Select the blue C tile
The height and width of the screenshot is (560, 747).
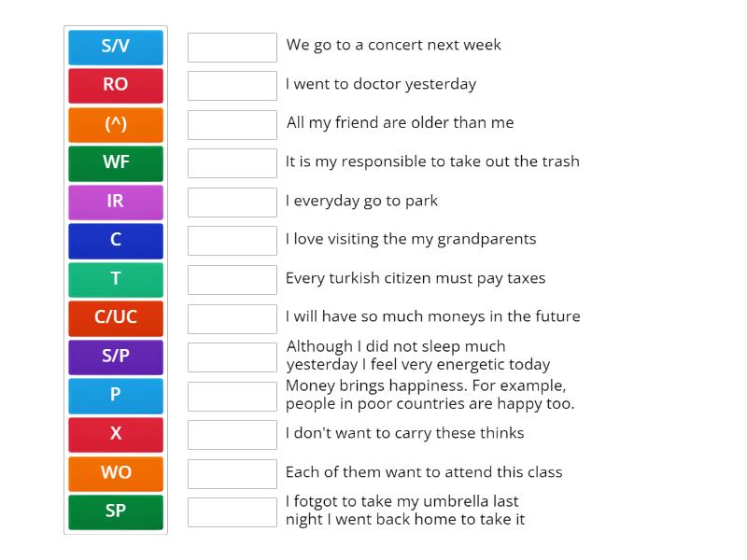pos(115,240)
